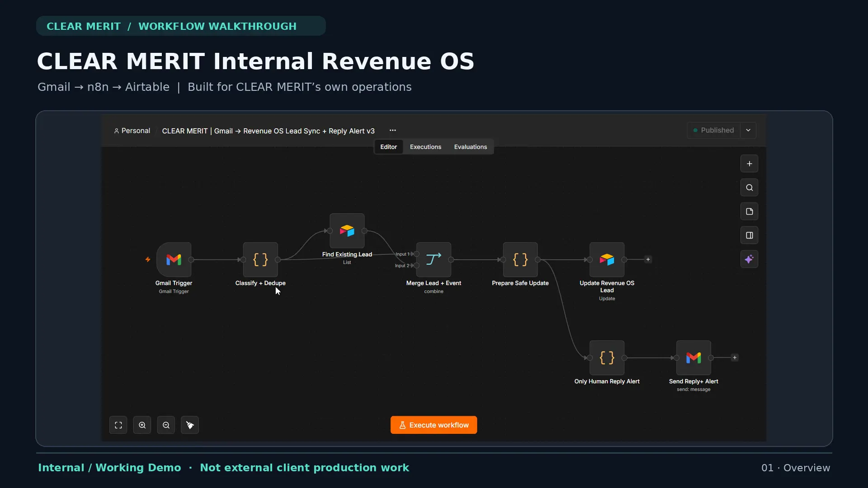Click the 'send: message' subtitle text
Screen dimensions: 868x488
pyautogui.click(x=693, y=389)
